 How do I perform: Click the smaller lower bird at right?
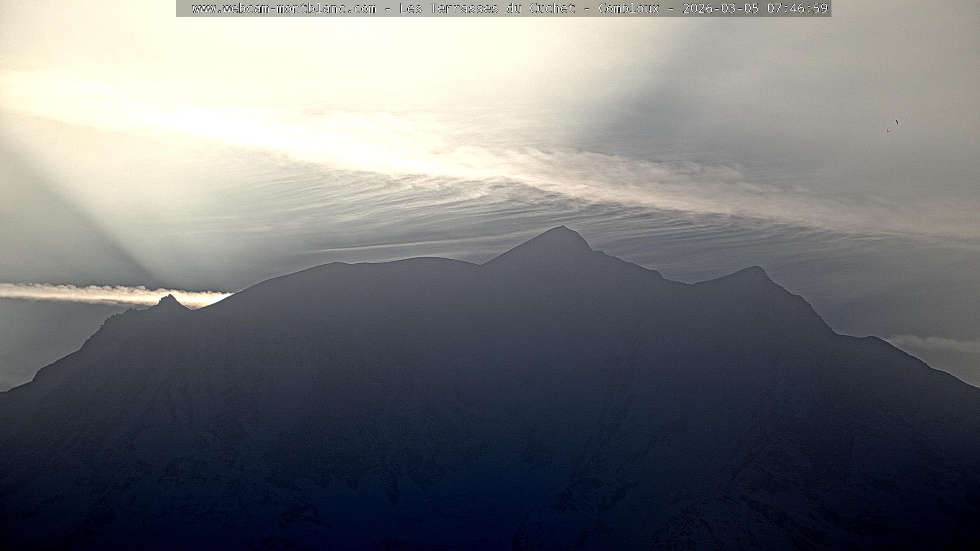tap(888, 130)
